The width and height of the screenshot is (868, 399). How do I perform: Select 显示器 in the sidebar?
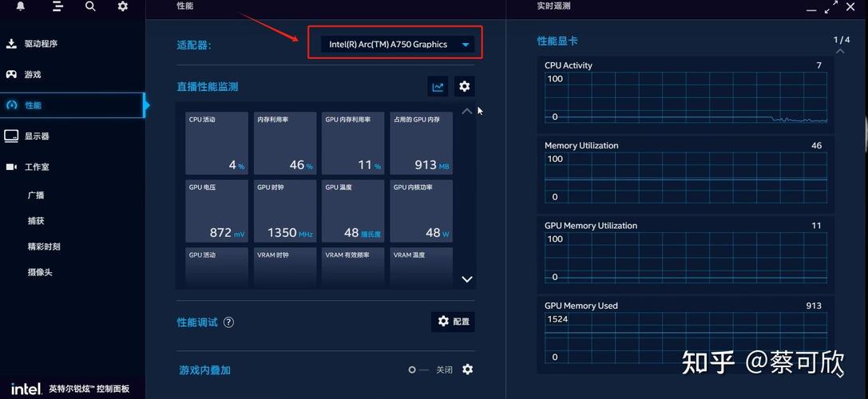pos(37,136)
